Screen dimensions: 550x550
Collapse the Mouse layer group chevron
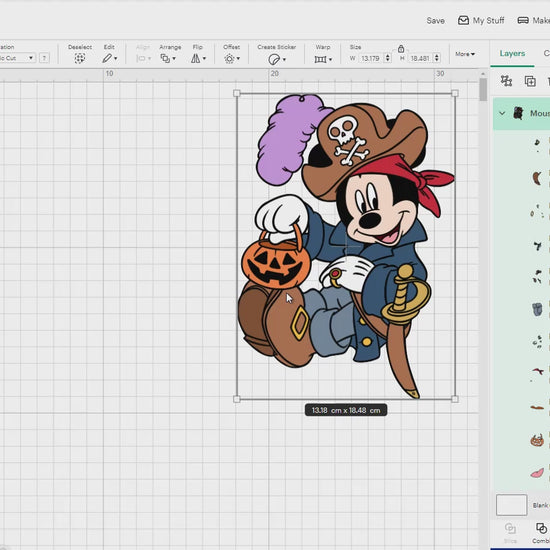coord(502,113)
